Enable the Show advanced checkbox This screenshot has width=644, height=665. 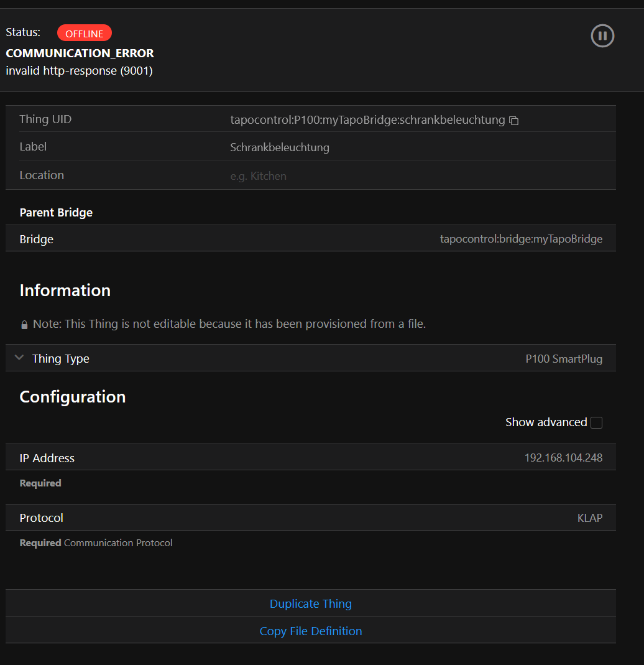[596, 423]
